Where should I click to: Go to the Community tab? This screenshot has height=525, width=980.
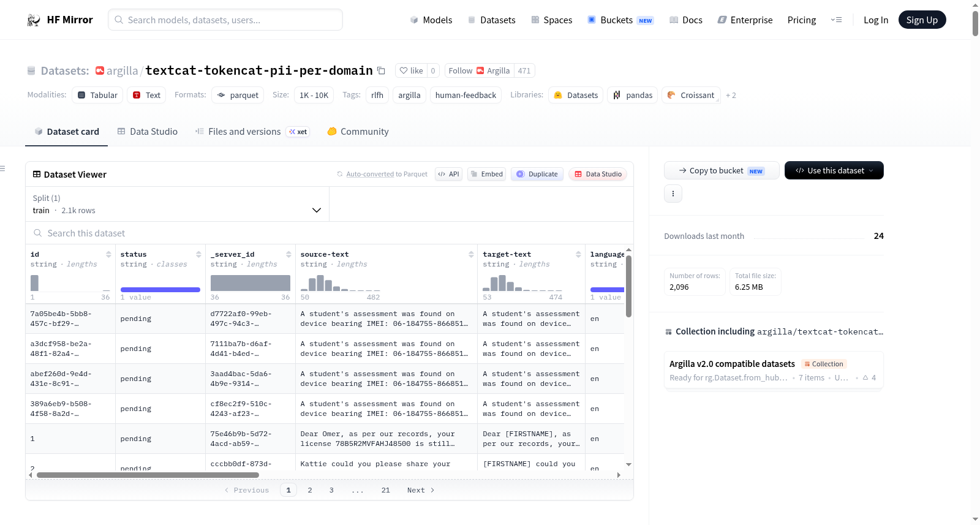pyautogui.click(x=358, y=132)
